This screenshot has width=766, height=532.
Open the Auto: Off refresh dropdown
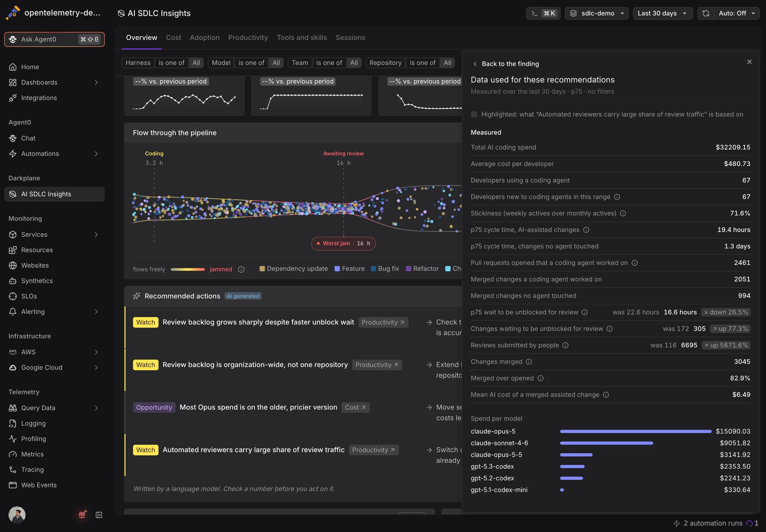[736, 13]
